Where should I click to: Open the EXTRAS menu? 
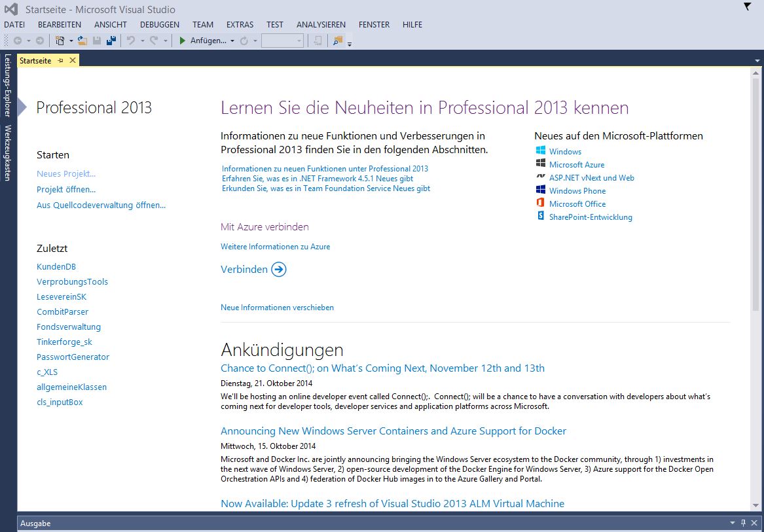[x=240, y=24]
